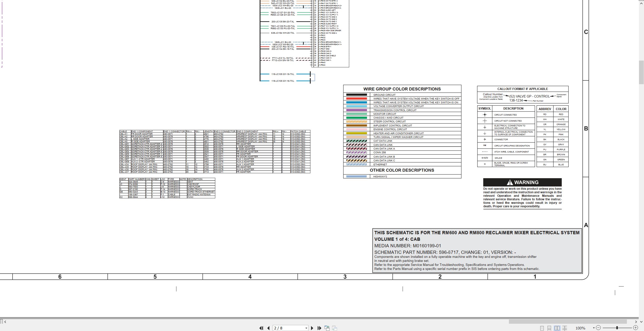Click the SPLICE symbol description
This screenshot has width=644, height=331.
point(498,158)
